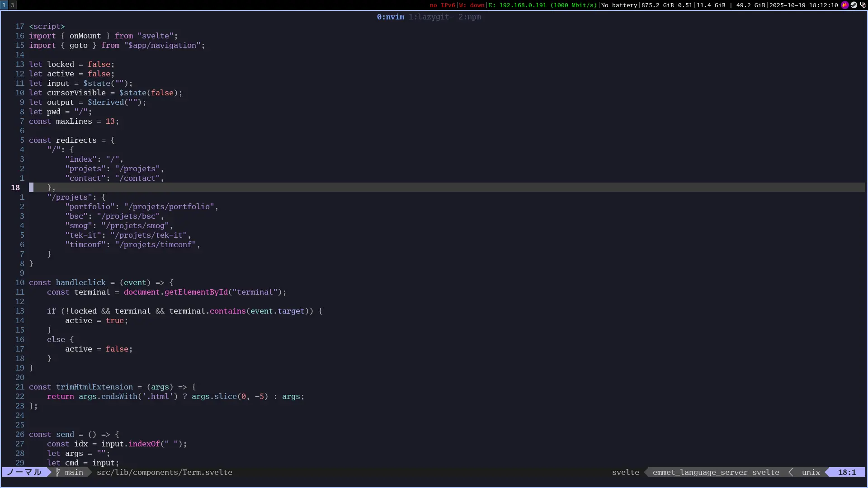Click the rightmost system tray icon
868x488 pixels.
(x=863, y=5)
